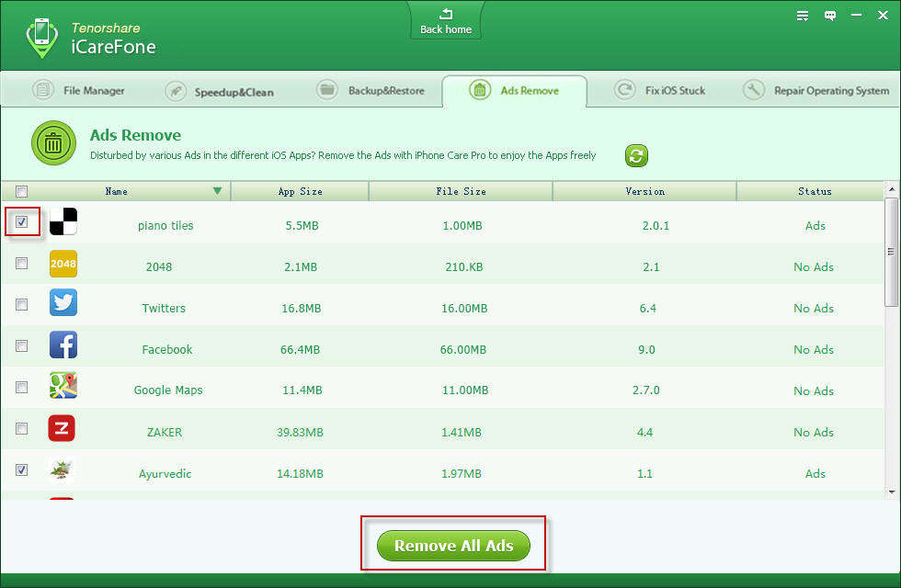Check the ZAKER app checkbox
This screenshot has width=901, height=588.
pyautogui.click(x=22, y=428)
